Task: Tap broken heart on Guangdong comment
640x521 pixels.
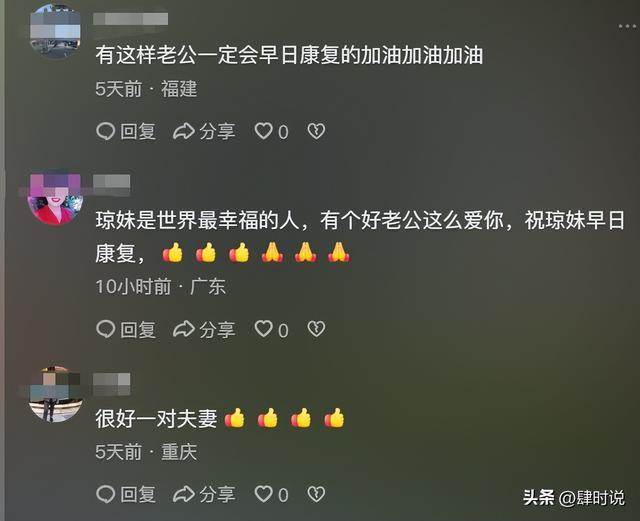Action: coord(316,330)
